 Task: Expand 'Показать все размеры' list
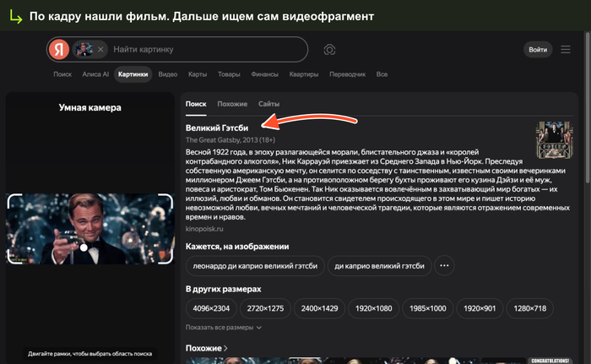tap(224, 328)
